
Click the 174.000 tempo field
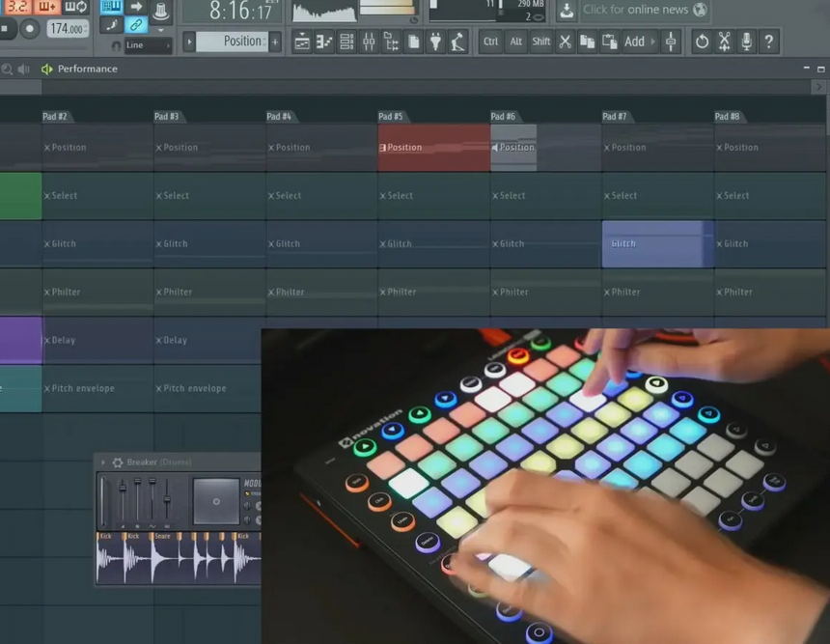point(68,29)
